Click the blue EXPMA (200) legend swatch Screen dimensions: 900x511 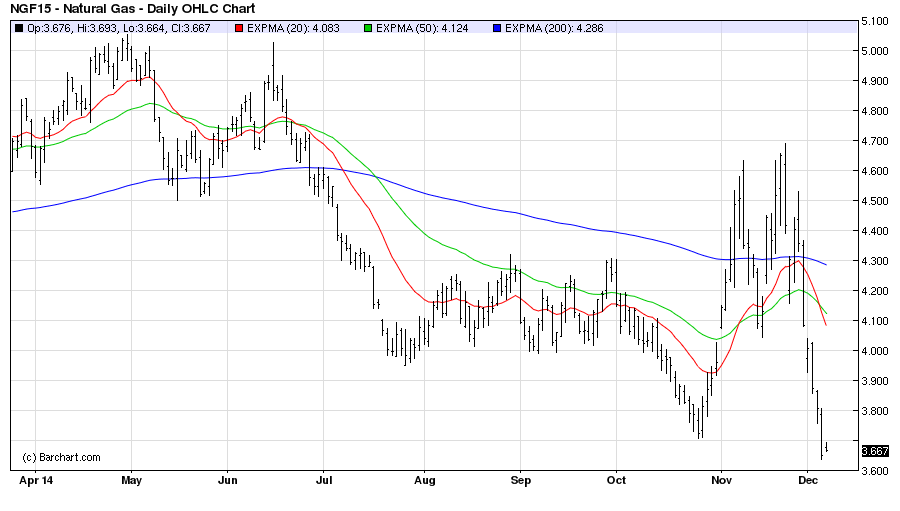497,28
